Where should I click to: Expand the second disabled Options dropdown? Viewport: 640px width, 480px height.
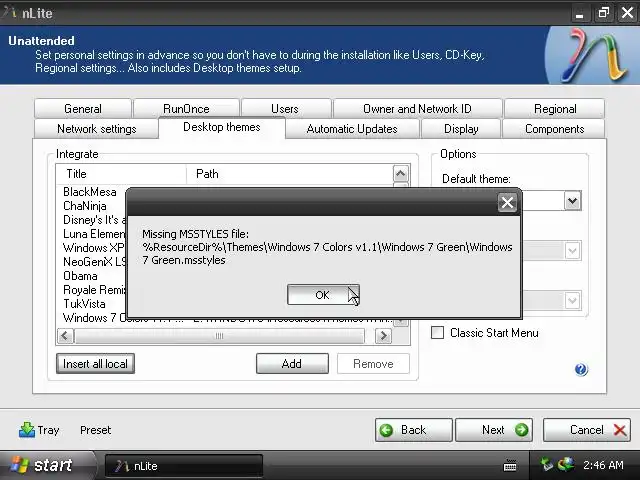pos(572,250)
